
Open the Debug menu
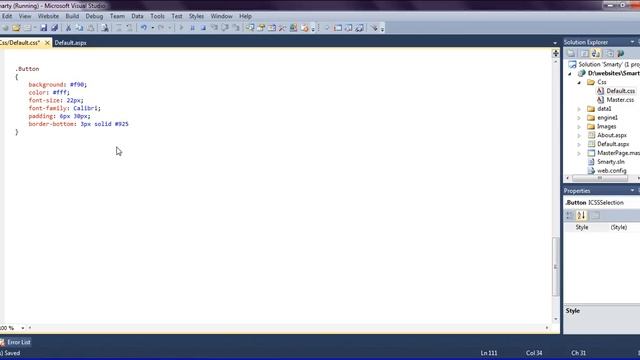pos(94,16)
